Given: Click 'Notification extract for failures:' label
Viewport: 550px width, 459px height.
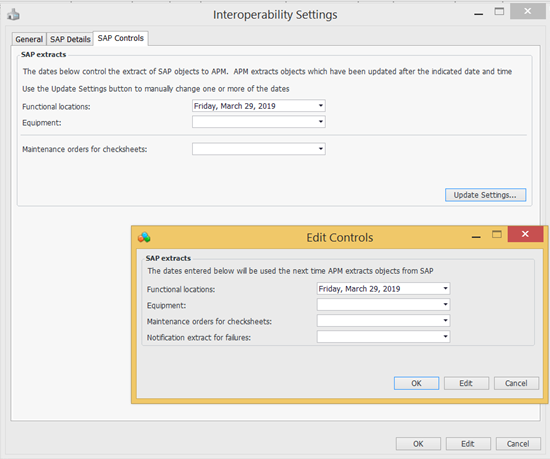Looking at the screenshot, I should [x=199, y=338].
